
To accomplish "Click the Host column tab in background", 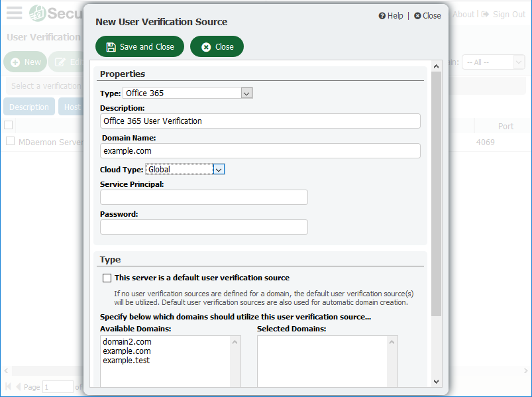I will point(72,107).
